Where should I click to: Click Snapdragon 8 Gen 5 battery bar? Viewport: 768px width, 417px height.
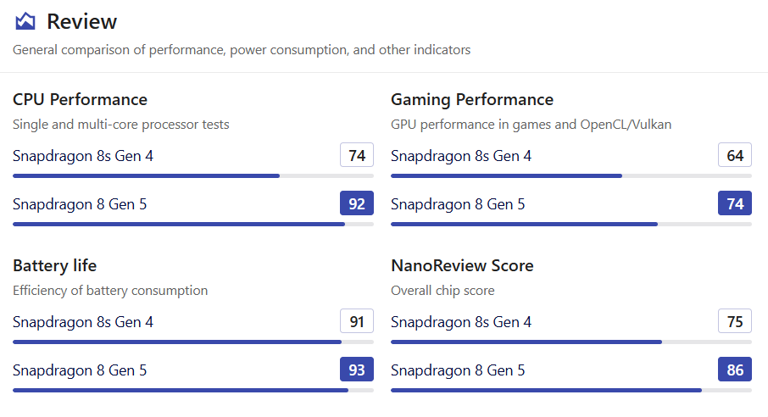tap(193, 391)
